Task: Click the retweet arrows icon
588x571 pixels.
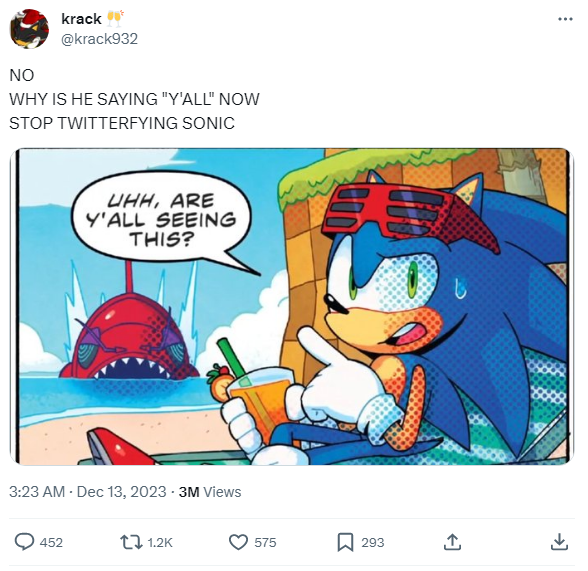Action: (x=131, y=542)
